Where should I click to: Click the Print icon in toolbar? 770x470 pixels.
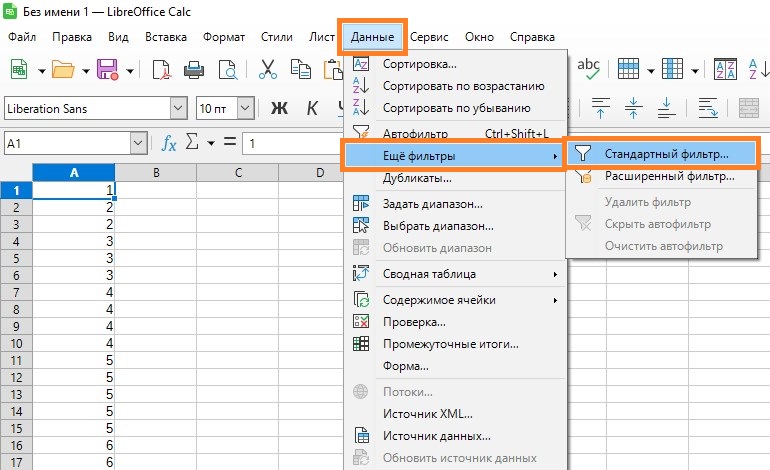point(194,70)
